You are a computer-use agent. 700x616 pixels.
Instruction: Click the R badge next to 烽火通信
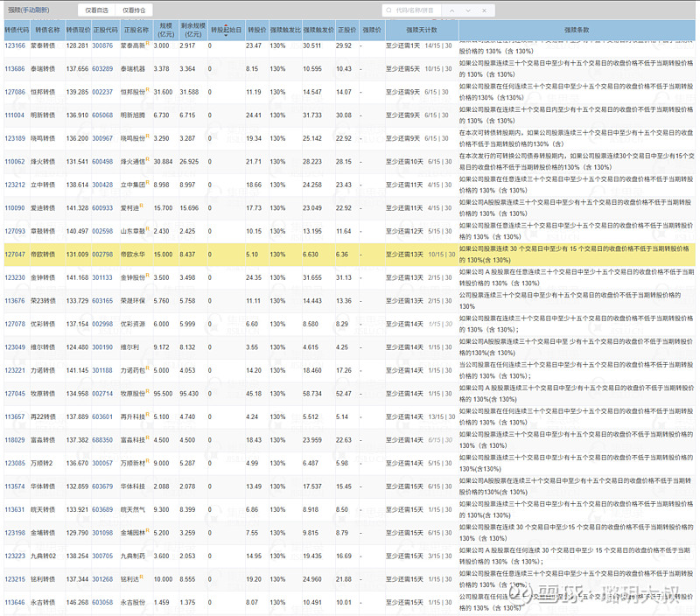point(148,158)
